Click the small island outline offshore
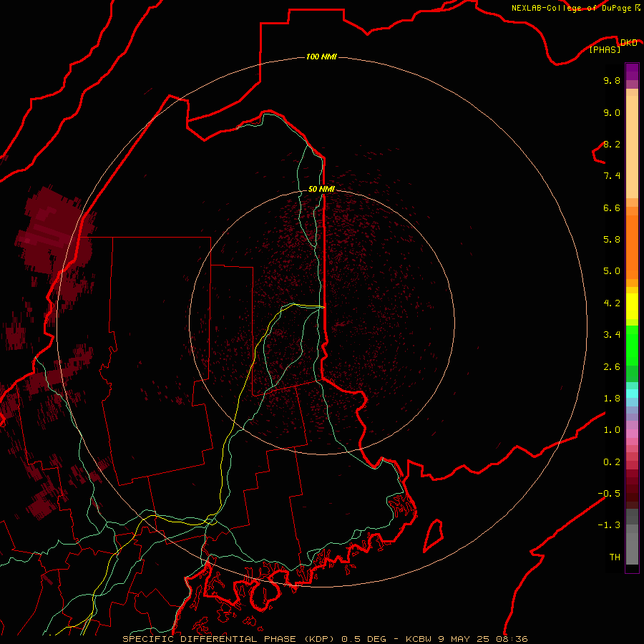The image size is (644, 644). point(434,535)
